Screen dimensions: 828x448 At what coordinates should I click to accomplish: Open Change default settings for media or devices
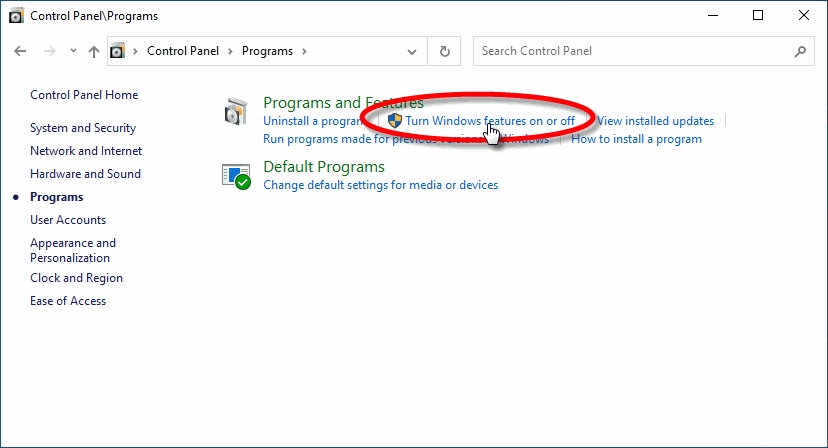coord(380,185)
